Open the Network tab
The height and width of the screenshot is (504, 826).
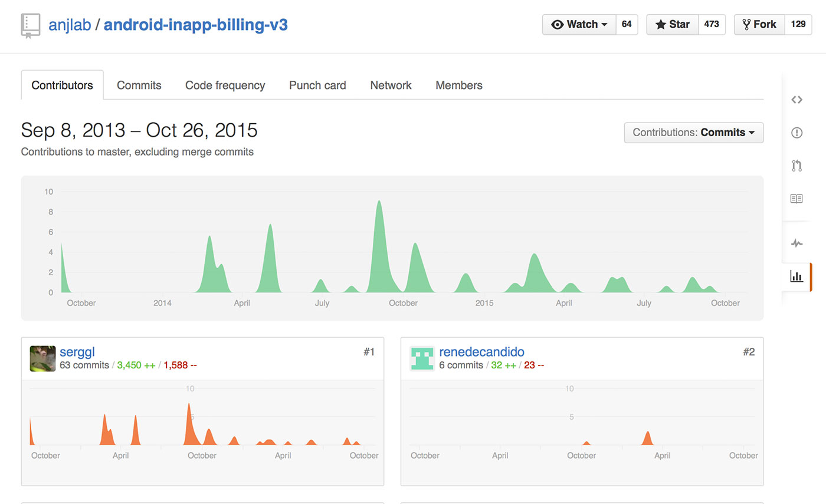(x=391, y=85)
